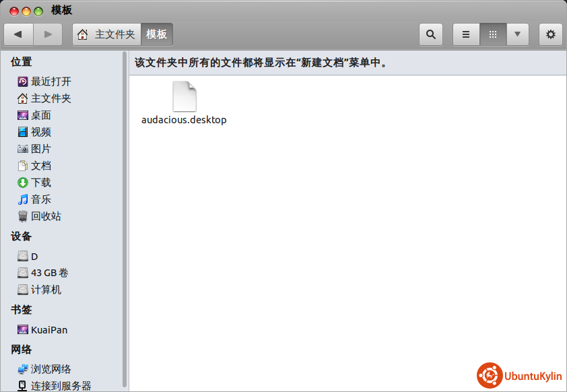This screenshot has height=392, width=567.
Task: Open 音乐 music folder in sidebar
Action: 40,199
